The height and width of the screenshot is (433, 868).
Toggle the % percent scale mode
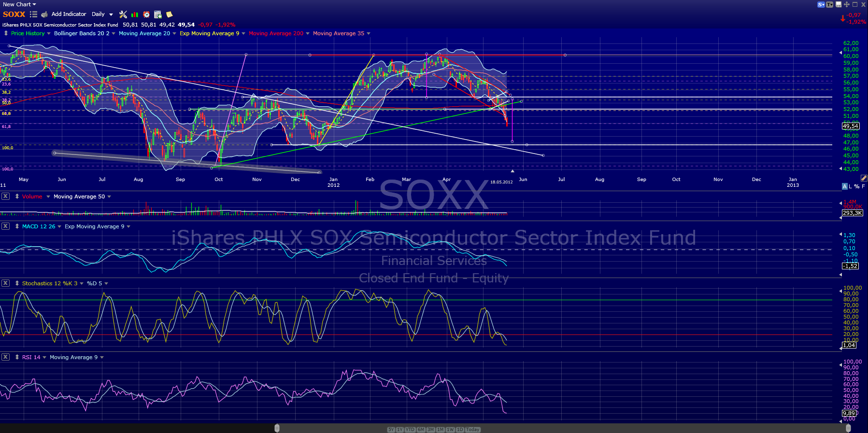coord(857,186)
